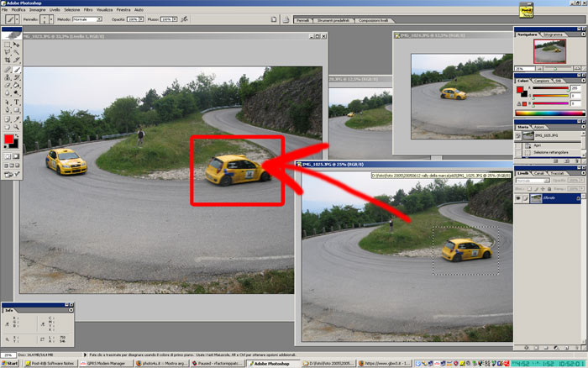This screenshot has height=368, width=588.
Task: Select the Zoom tool
Action: [16, 127]
